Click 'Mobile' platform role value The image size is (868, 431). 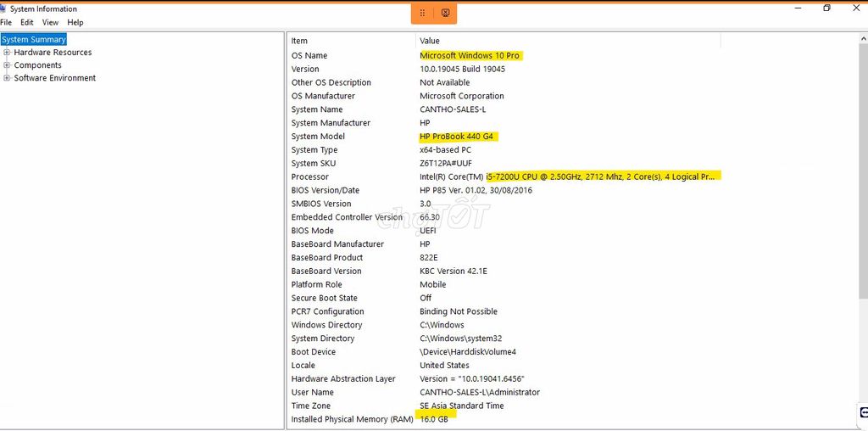[433, 284]
